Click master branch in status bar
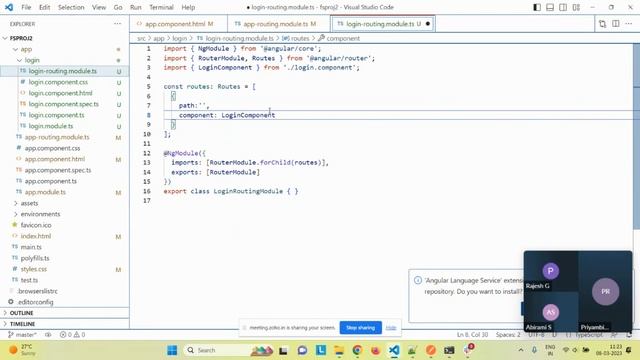This screenshot has height=360, width=640. click(x=22, y=335)
